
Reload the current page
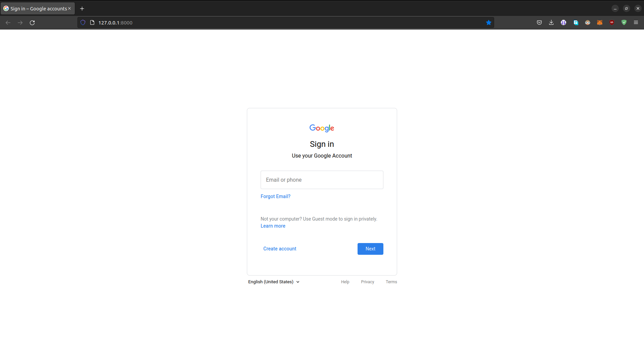click(32, 22)
